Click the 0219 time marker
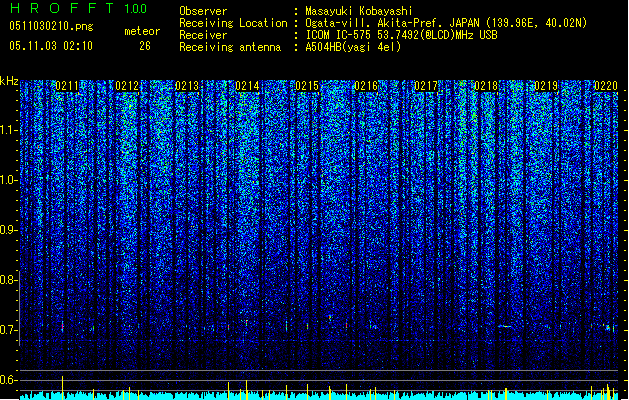The height and width of the screenshot is (400, 629). 546,86
